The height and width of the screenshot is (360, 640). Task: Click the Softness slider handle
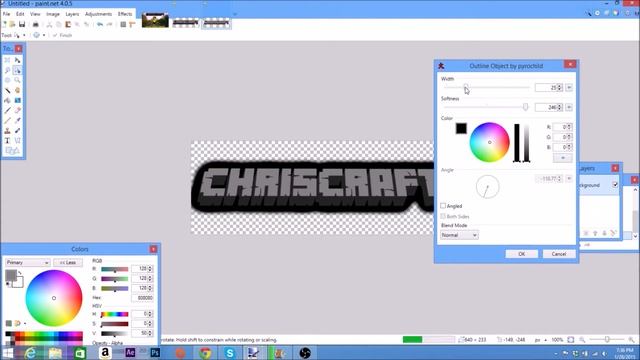tap(526, 107)
